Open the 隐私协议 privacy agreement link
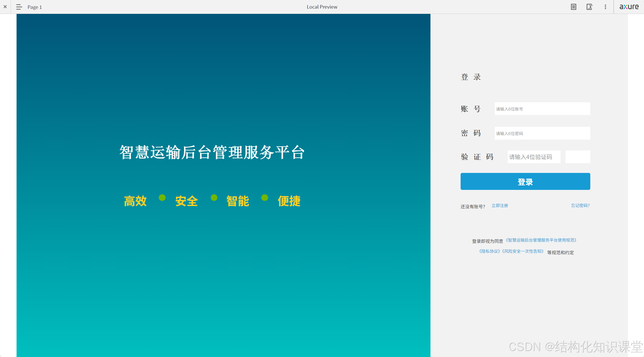The image size is (644, 357). pos(489,251)
